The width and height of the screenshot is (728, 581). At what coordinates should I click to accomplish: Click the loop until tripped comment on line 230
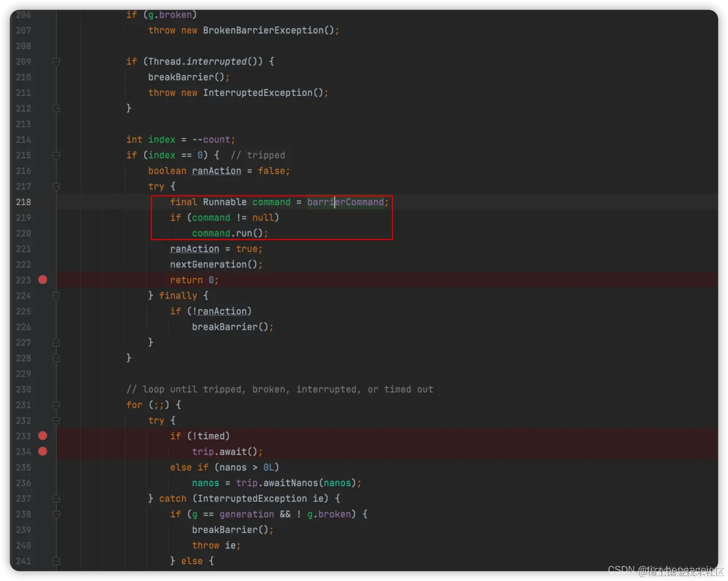pos(280,389)
